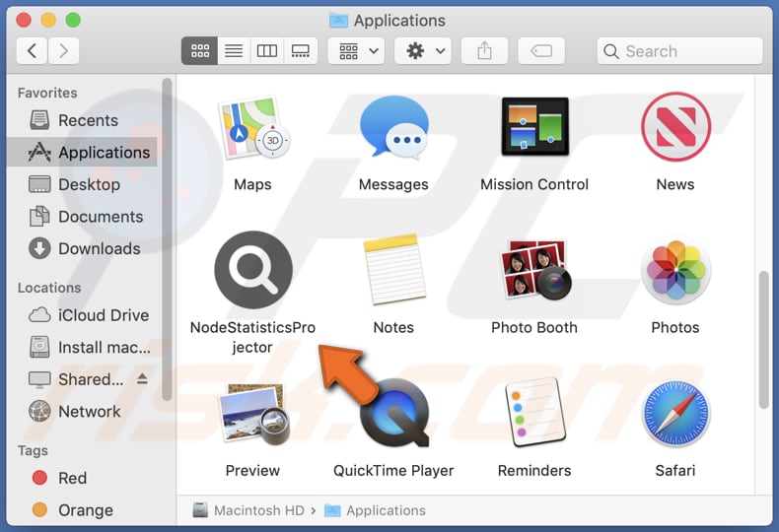This screenshot has height=532, width=779.
Task: Filter by the Red tag
Action: pyautogui.click(x=82, y=478)
